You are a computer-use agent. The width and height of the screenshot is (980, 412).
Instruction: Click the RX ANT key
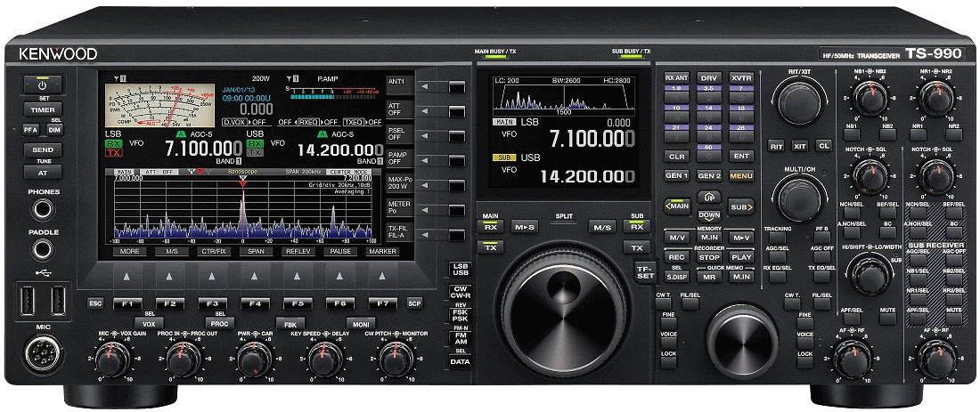(676, 78)
